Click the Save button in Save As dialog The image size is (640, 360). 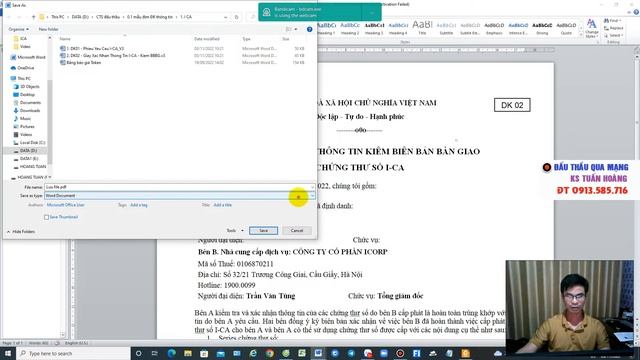tap(263, 231)
